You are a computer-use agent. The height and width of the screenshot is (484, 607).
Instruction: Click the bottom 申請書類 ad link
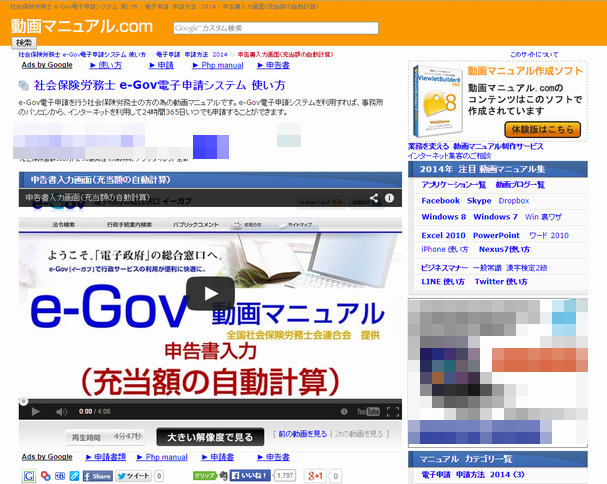[x=106, y=457]
